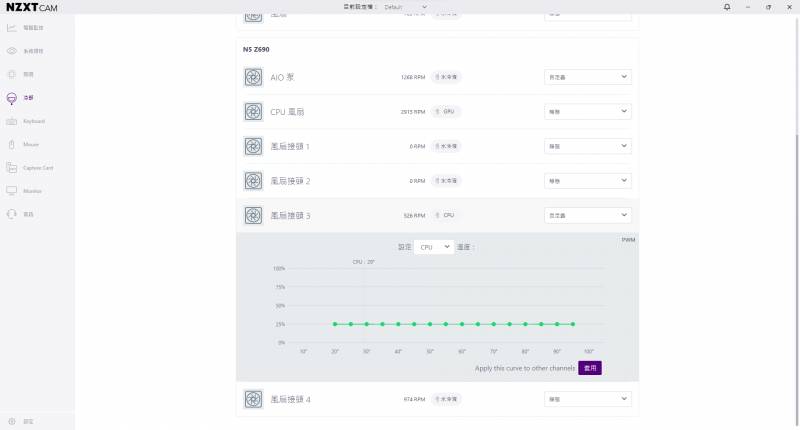
Task: Open the eye icon sidebar section
Action: click(x=11, y=51)
